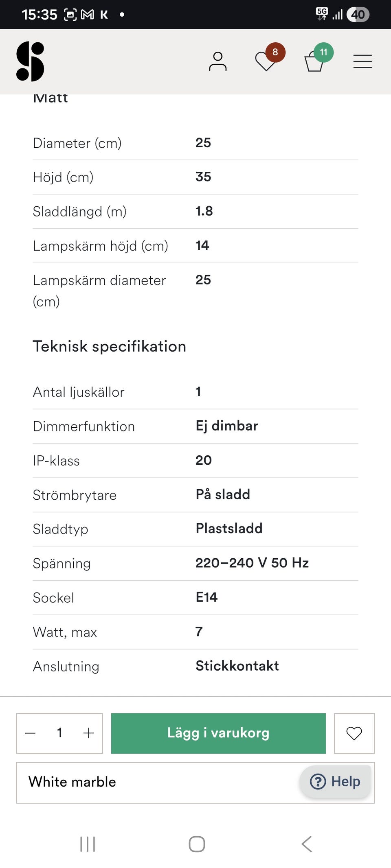Increase quantity with plus button
Viewport: 391px width, 868px height.
click(88, 733)
